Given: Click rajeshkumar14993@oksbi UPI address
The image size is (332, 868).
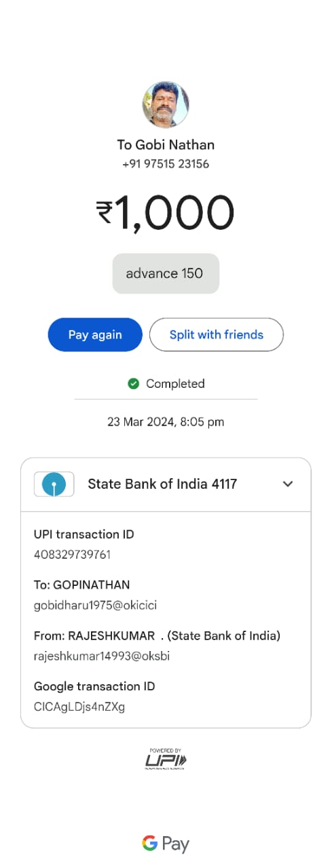Looking at the screenshot, I should pyautogui.click(x=101, y=656).
